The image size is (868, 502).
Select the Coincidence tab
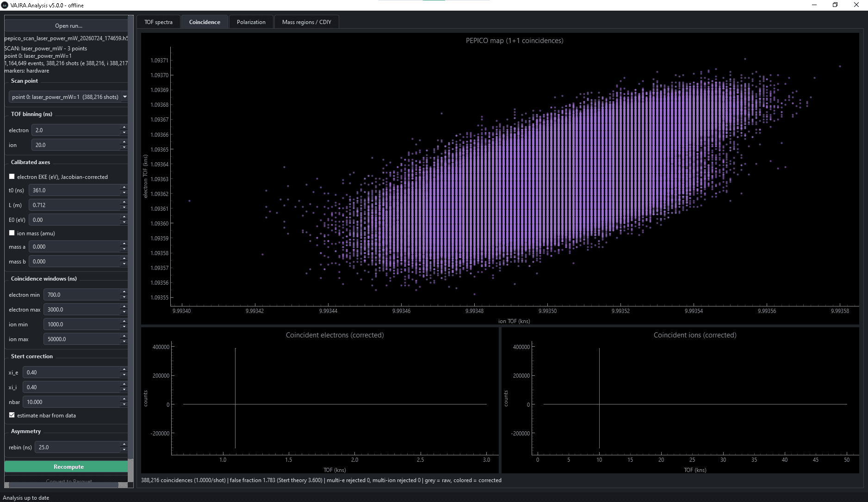pyautogui.click(x=205, y=22)
